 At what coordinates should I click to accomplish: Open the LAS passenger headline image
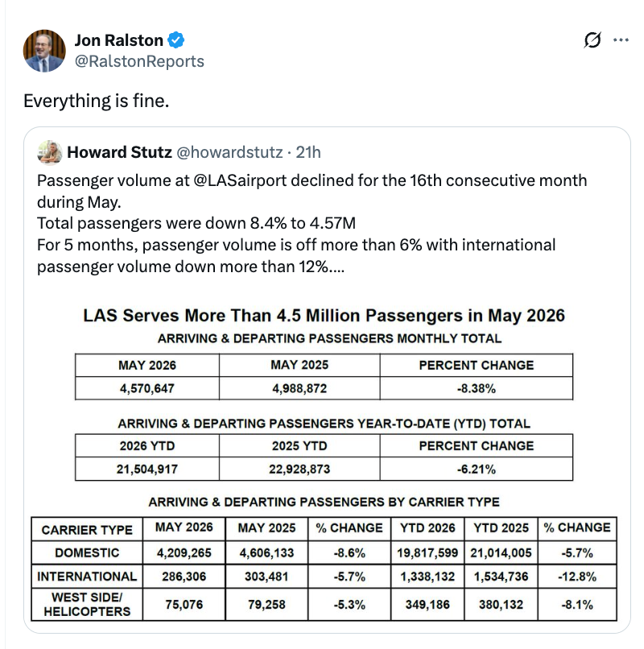(324, 462)
